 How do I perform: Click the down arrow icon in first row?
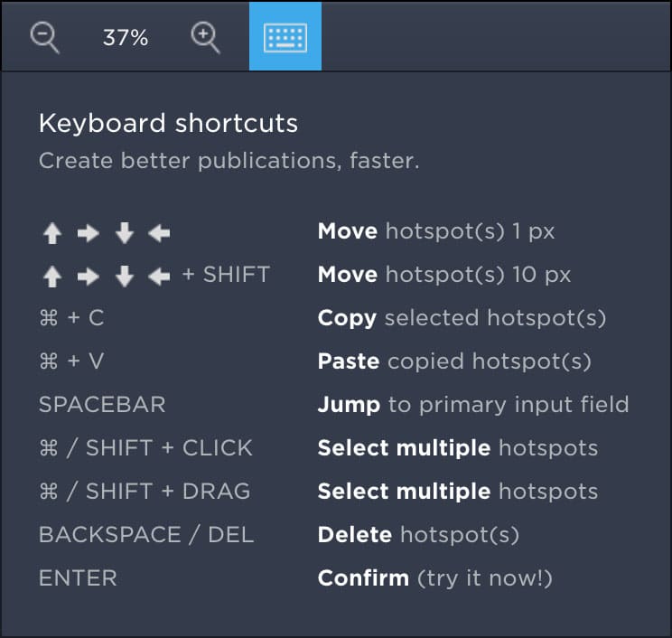pos(124,234)
